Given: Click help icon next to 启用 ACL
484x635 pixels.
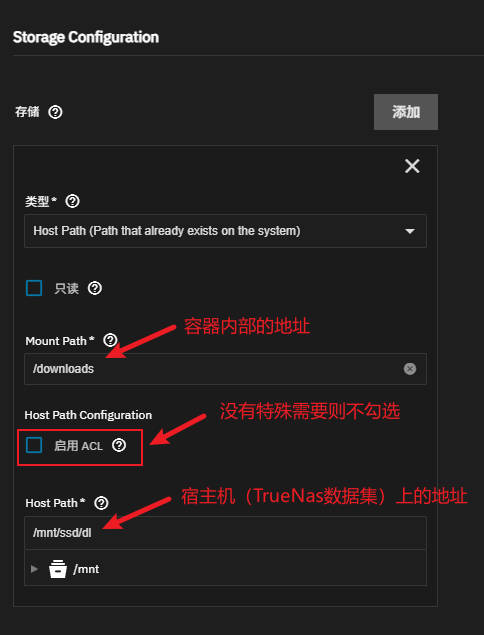Looking at the screenshot, I should click(x=119, y=445).
